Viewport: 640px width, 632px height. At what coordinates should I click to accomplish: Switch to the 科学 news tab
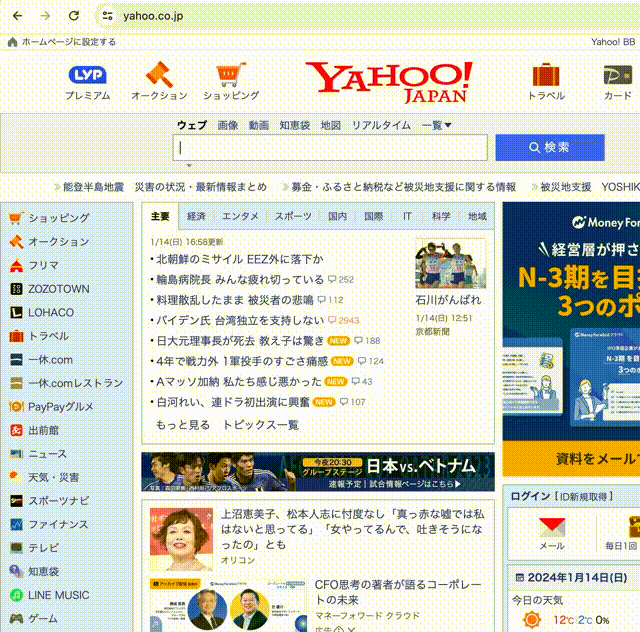[441, 216]
